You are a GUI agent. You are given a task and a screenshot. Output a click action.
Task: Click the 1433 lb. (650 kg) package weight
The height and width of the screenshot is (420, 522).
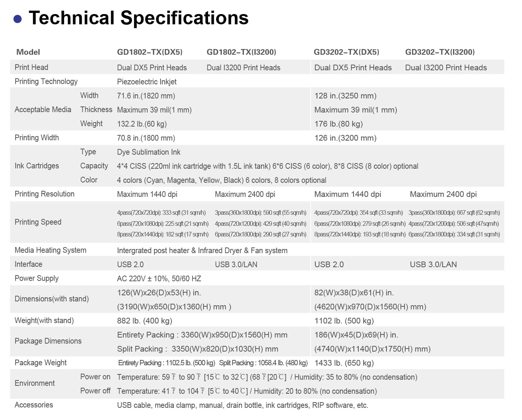pyautogui.click(x=344, y=363)
